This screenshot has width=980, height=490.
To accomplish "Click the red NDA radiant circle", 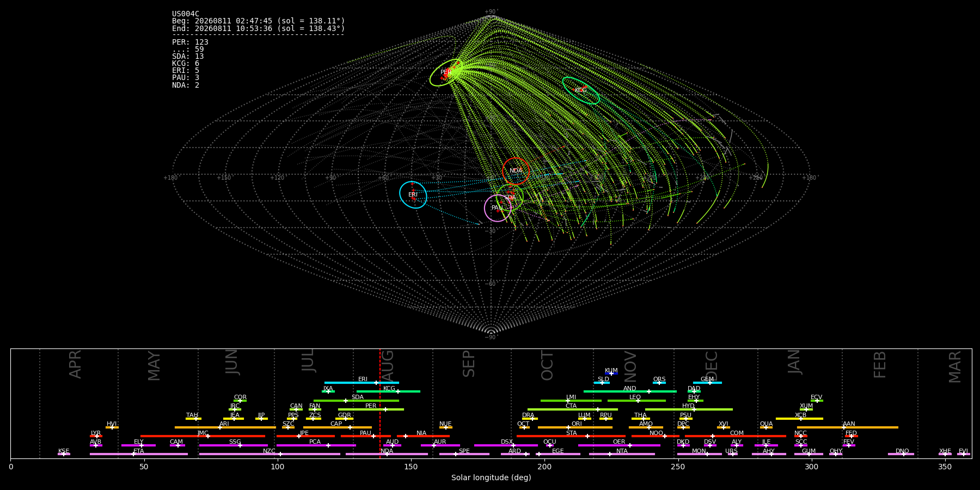I will coord(516,171).
